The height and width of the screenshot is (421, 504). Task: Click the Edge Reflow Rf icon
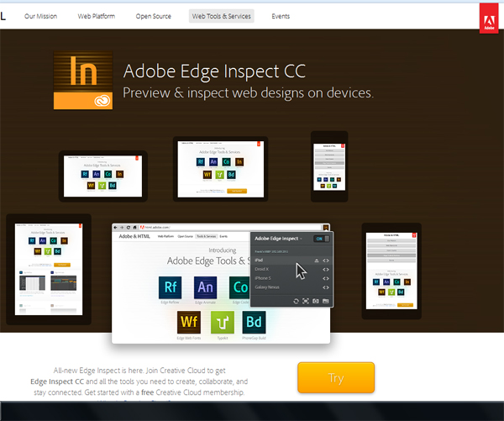click(170, 287)
